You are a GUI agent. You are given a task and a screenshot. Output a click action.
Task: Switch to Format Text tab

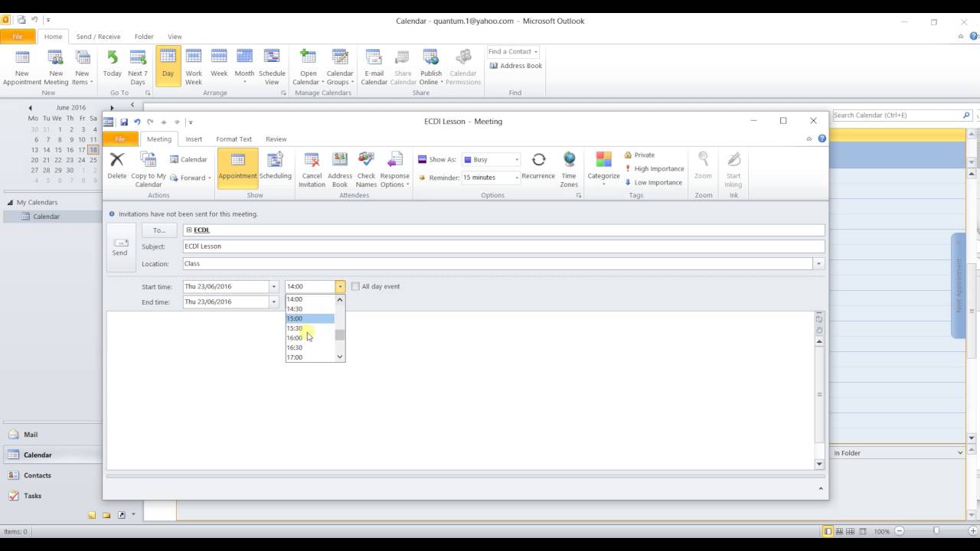[234, 139]
